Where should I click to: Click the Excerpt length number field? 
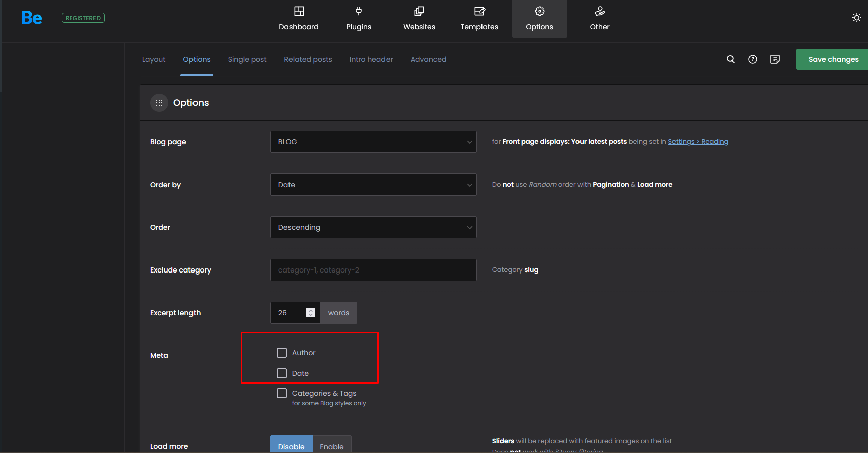click(x=296, y=313)
